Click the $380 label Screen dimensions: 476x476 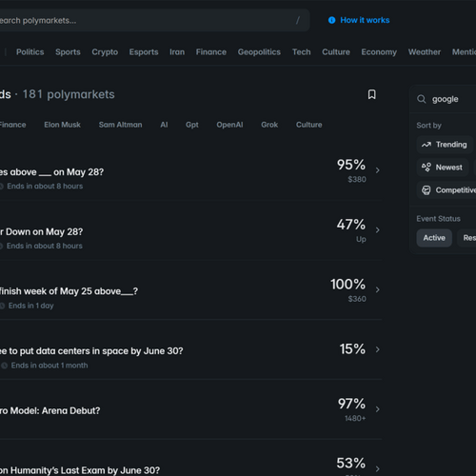point(357,179)
